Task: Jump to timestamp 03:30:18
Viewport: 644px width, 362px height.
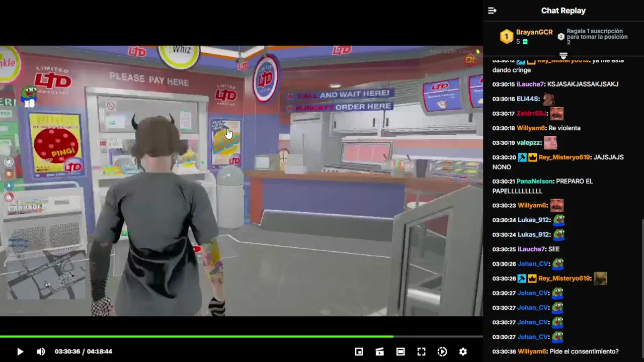Action: pyautogui.click(x=503, y=128)
